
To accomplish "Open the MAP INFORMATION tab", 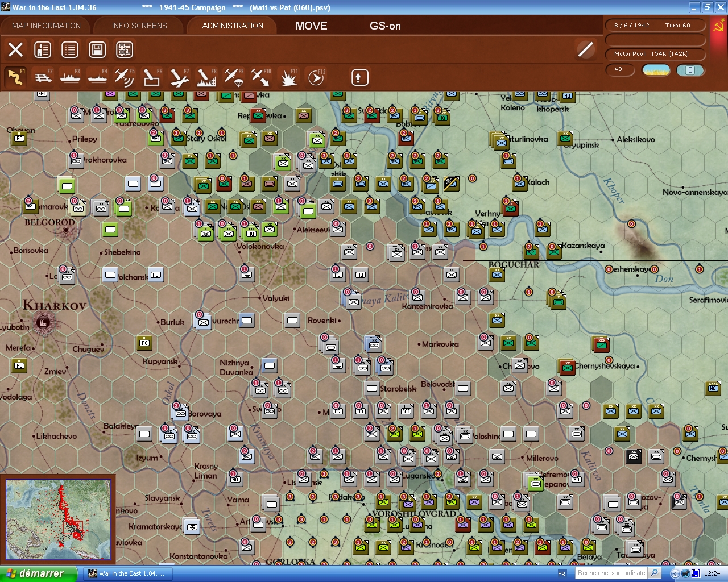I will point(46,26).
